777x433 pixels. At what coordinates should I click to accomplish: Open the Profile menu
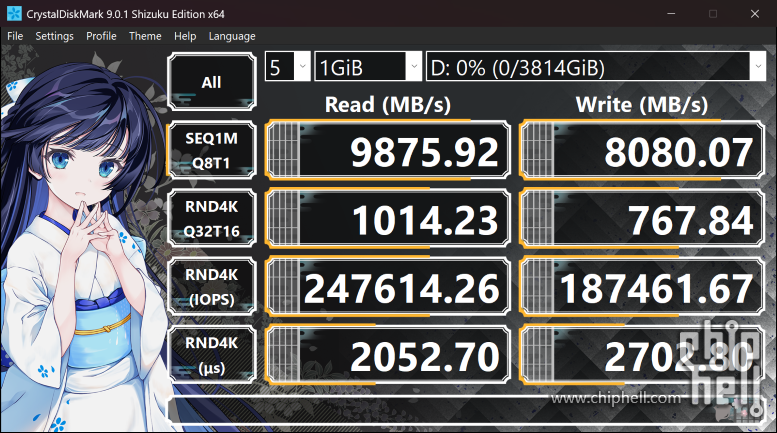tap(101, 36)
